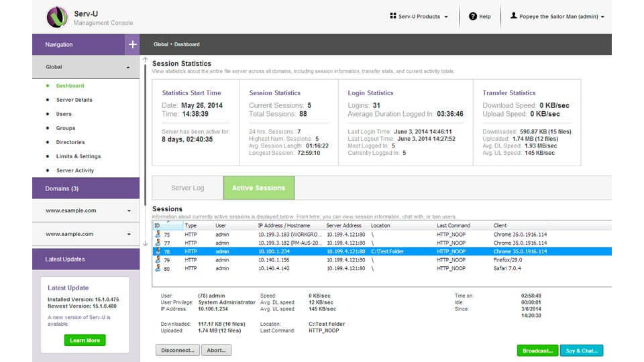Viewport: 644px width, 362px height.
Task: Open the Latest Updates section header
Action: [86, 259]
